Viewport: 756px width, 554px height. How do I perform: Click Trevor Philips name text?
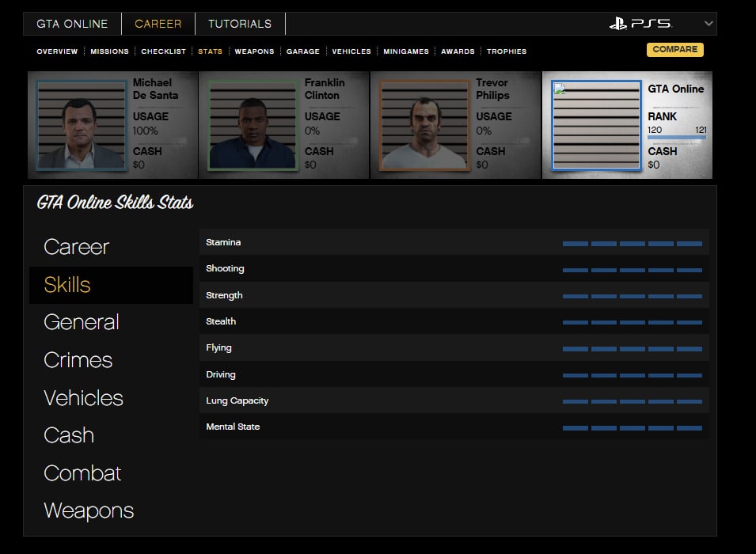coord(492,89)
